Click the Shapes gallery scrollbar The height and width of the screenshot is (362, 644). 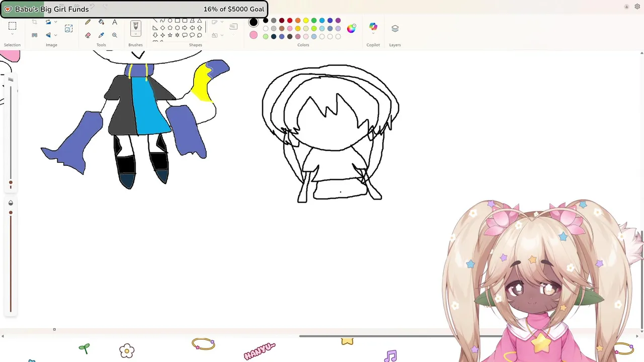coord(206,28)
